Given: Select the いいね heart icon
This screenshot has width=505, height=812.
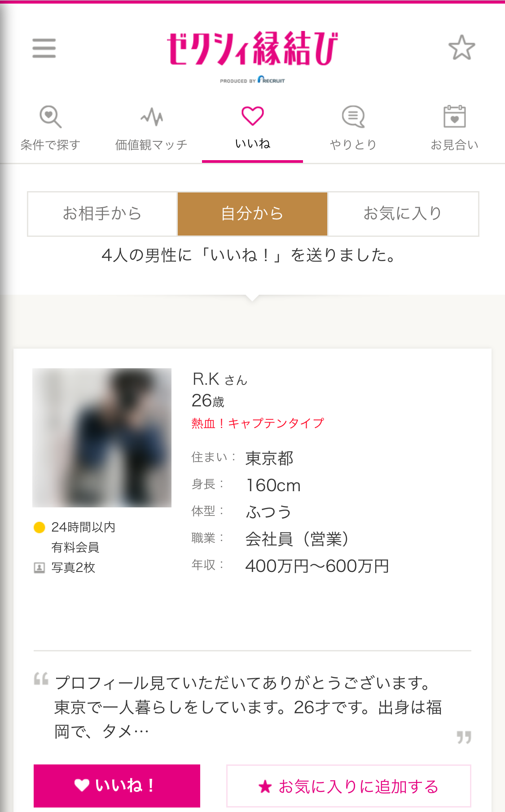Looking at the screenshot, I should (252, 116).
